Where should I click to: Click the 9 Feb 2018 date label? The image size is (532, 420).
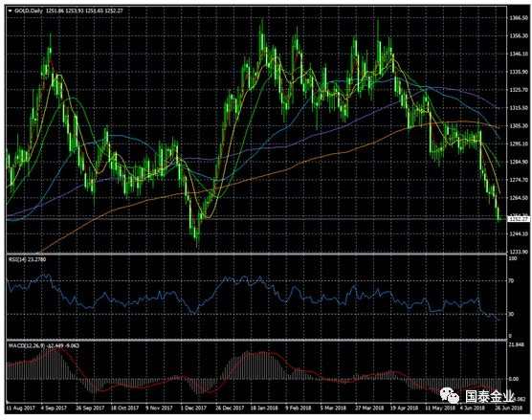tap(299, 408)
